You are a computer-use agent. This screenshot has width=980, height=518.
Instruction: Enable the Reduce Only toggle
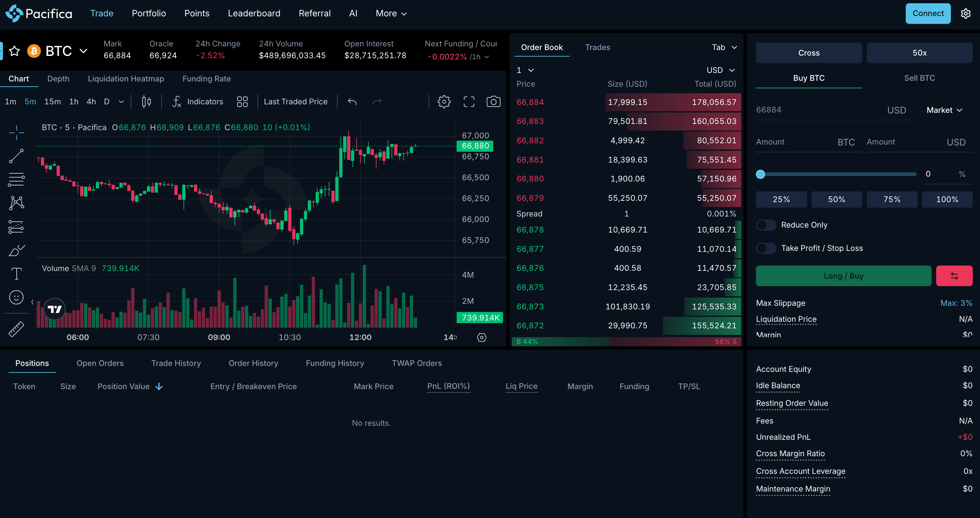(x=766, y=225)
